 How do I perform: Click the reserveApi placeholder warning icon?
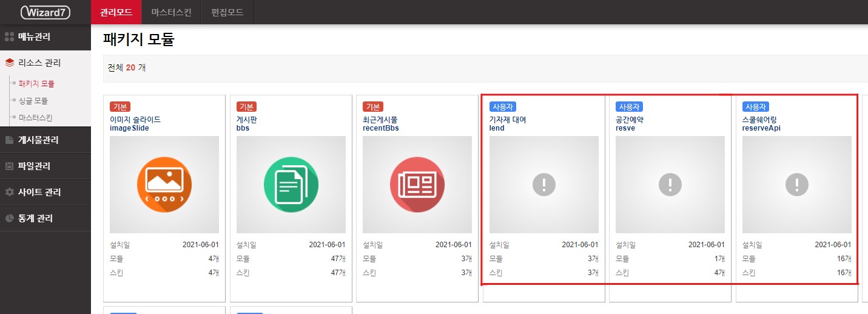[797, 185]
